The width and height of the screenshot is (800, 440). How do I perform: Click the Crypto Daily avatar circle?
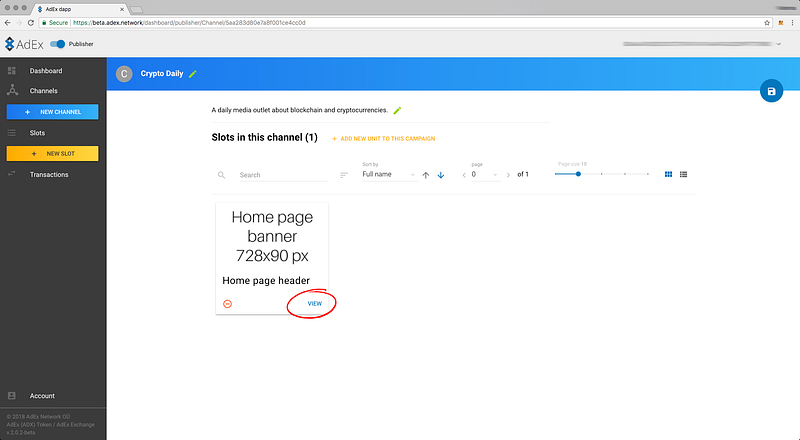(124, 74)
